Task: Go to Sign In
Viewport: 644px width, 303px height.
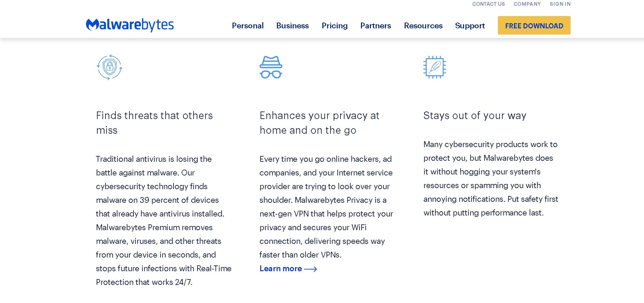Action: (x=560, y=4)
